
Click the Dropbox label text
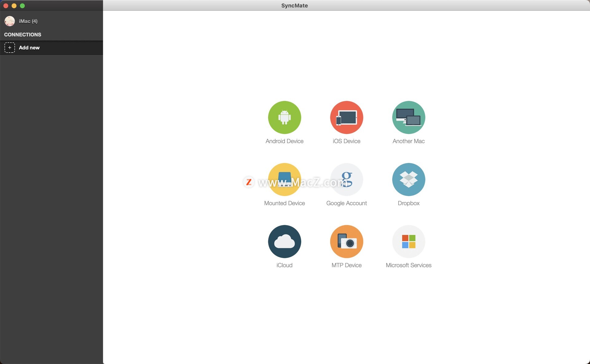point(408,203)
